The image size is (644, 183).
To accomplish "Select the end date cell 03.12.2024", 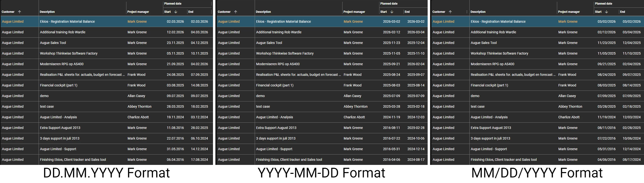I will [199, 117].
